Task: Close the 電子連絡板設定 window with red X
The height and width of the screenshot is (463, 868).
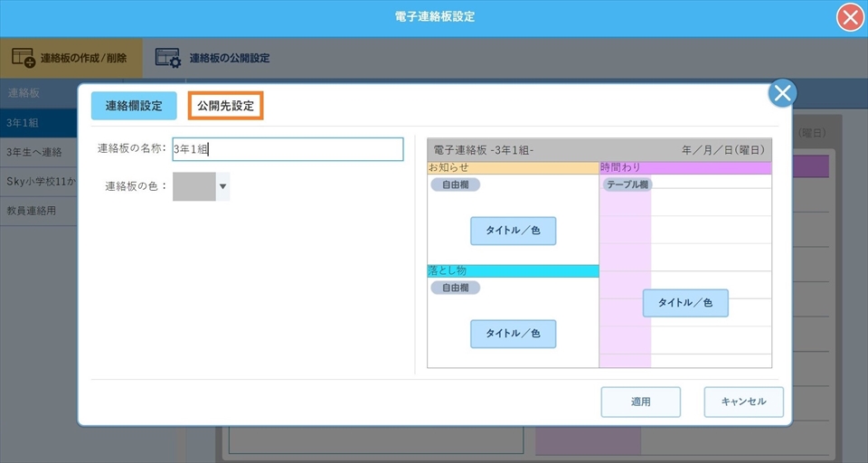Action: tap(849, 18)
